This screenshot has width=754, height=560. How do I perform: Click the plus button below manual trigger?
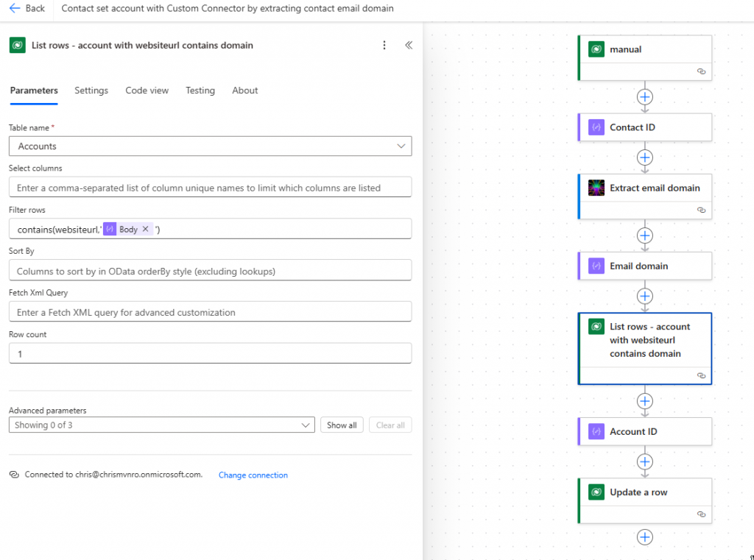(645, 96)
